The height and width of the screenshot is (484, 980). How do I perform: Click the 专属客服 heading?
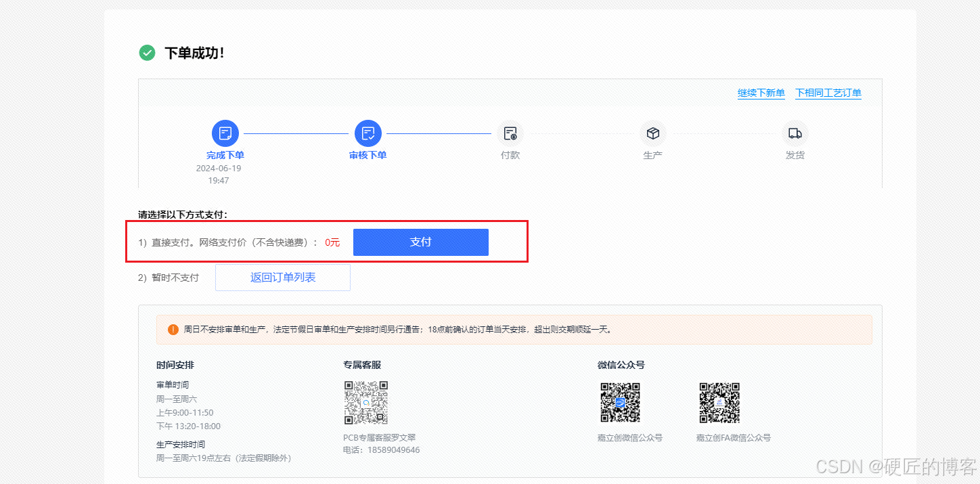[x=362, y=365]
